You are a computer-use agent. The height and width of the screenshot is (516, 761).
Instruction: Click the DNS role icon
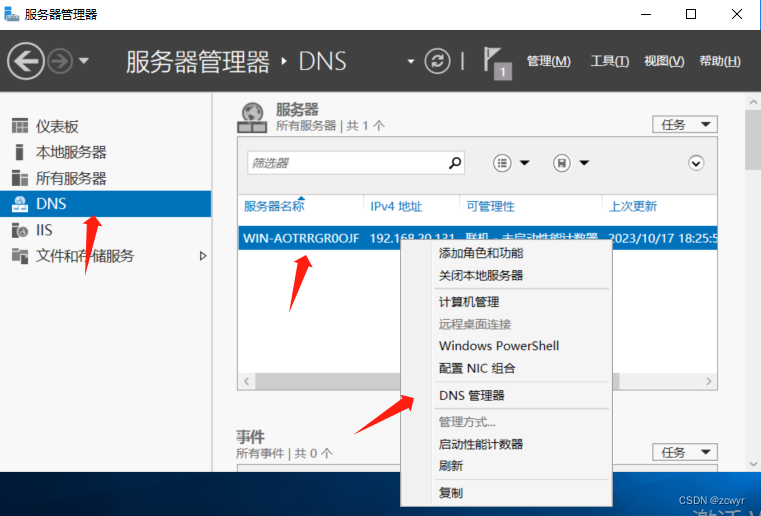19,204
